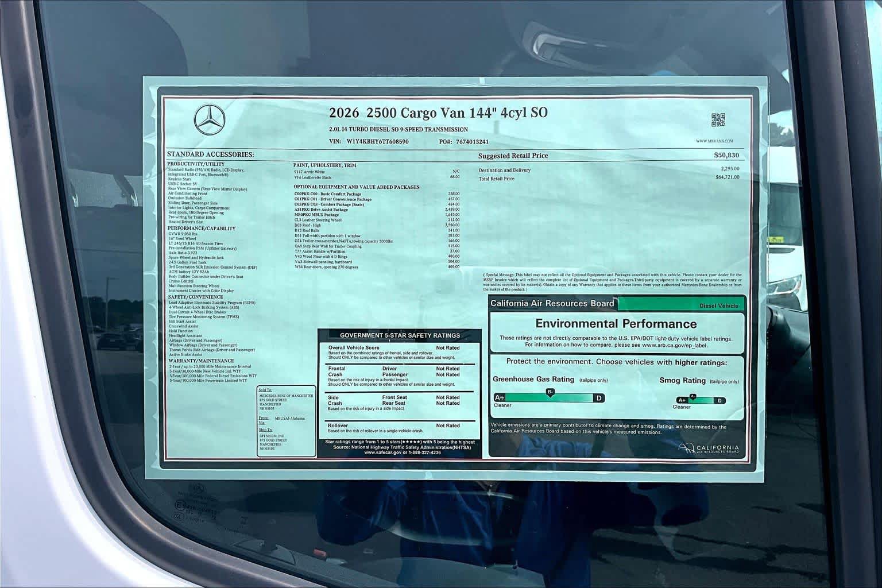
Task: Click the 'C00PKG C00 - Basic Comfort Package' line
Action: pos(328,194)
